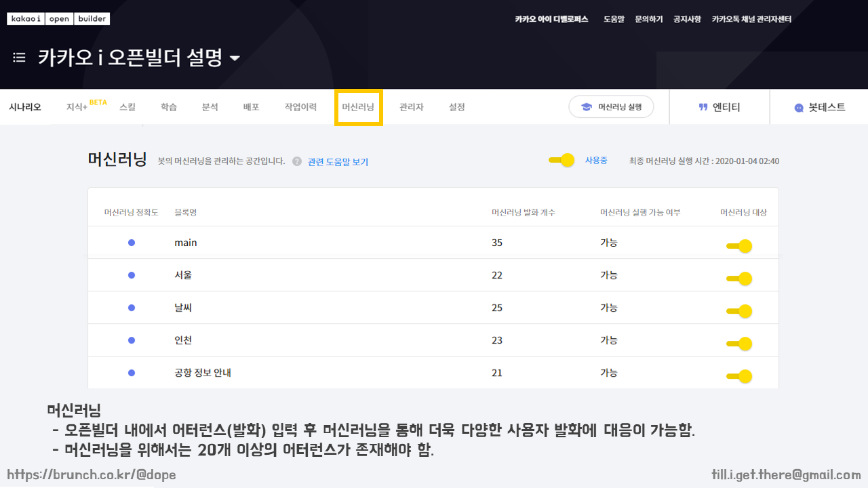Select the 학습 tab

(169, 107)
